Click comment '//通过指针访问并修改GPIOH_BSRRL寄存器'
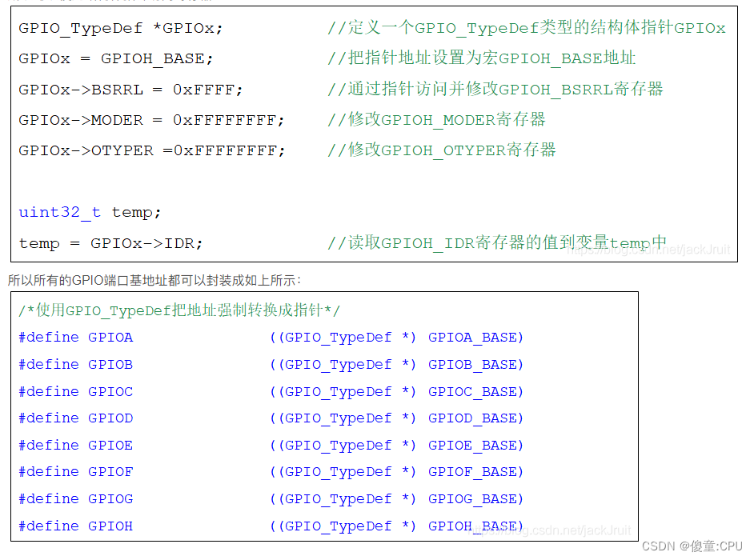Screen dimensions: 754x560 (x=495, y=89)
